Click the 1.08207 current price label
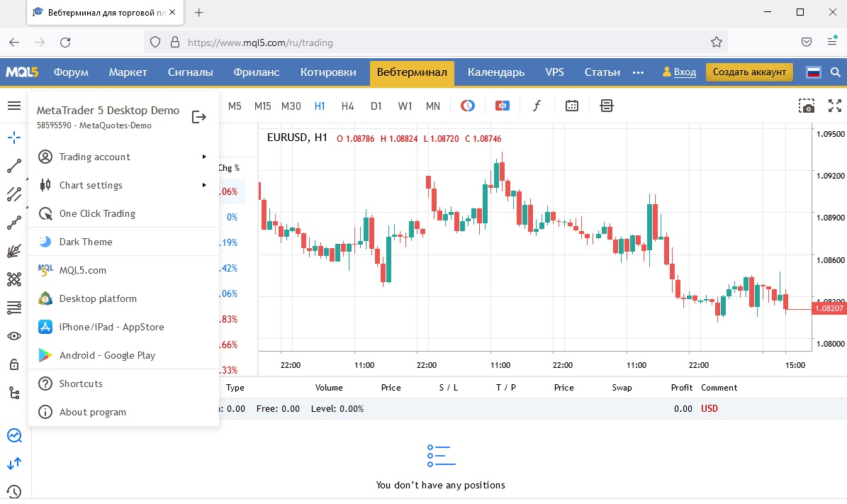The width and height of the screenshot is (847, 504). point(829,308)
